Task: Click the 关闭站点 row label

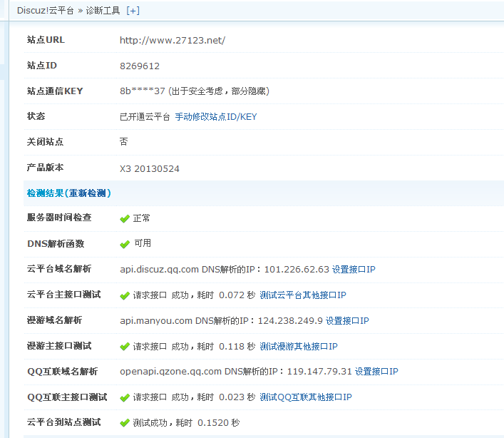Action: point(46,142)
